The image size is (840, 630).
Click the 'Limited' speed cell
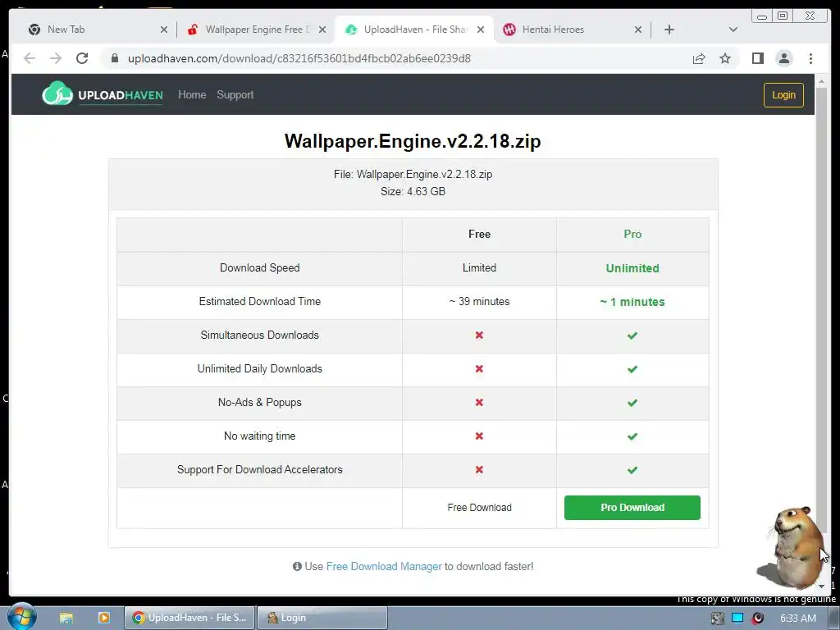tap(479, 267)
